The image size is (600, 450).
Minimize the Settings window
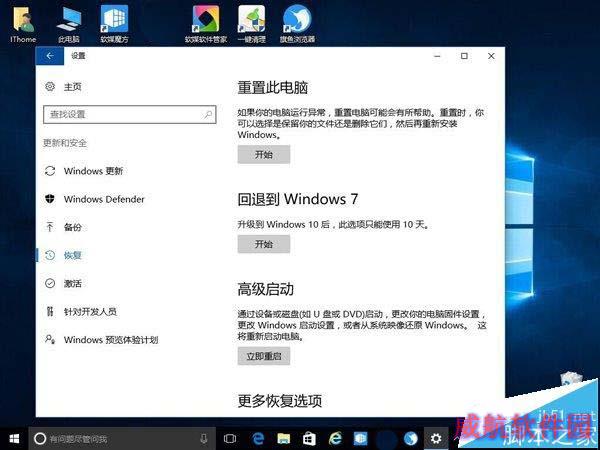point(437,56)
